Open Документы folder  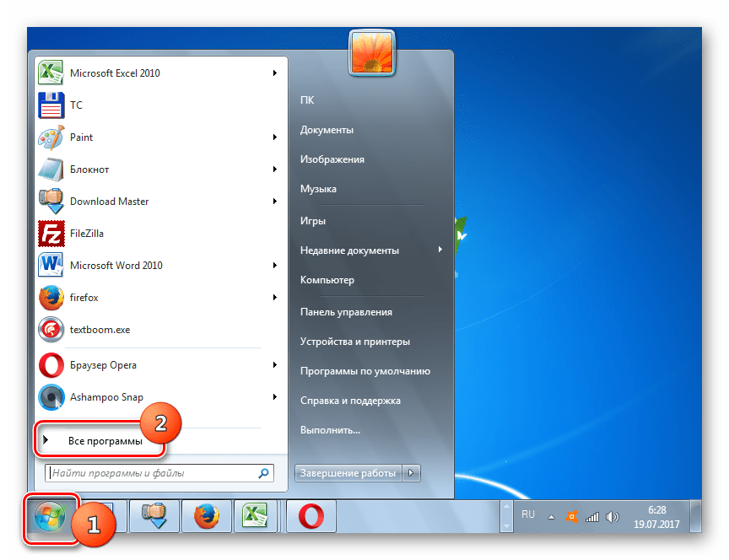click(327, 130)
